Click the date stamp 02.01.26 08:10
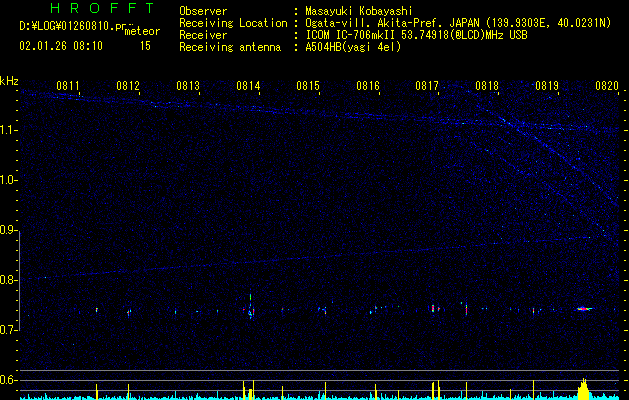629x400 pixels. click(61, 46)
